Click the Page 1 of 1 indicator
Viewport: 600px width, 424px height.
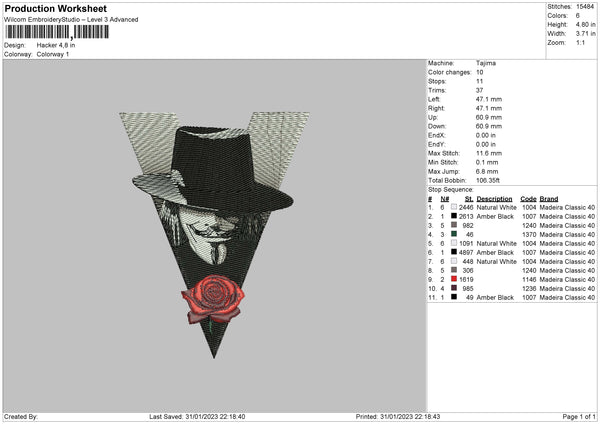(x=579, y=417)
